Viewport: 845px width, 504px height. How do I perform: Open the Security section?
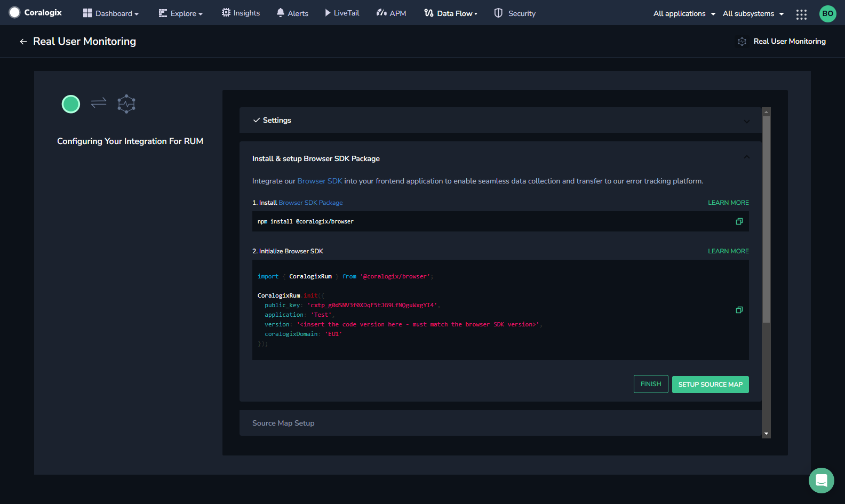515,13
